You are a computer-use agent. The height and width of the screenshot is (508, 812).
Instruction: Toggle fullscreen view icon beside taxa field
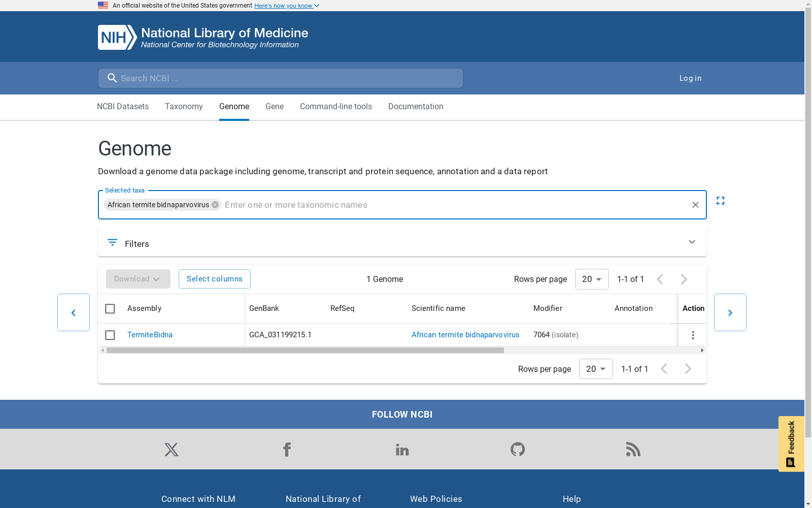click(720, 201)
